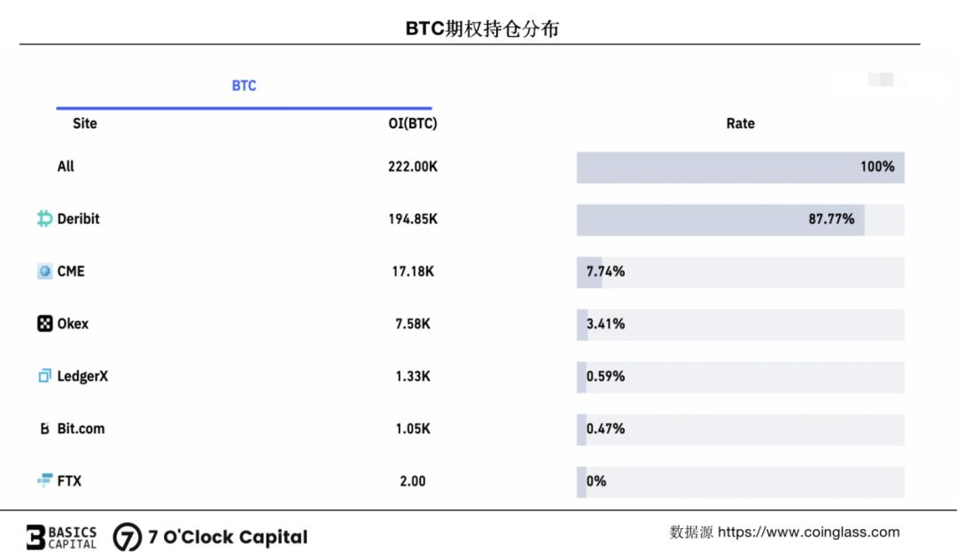Click the Bit.com logo icon
Image resolution: width=957 pixels, height=560 pixels.
[44, 429]
